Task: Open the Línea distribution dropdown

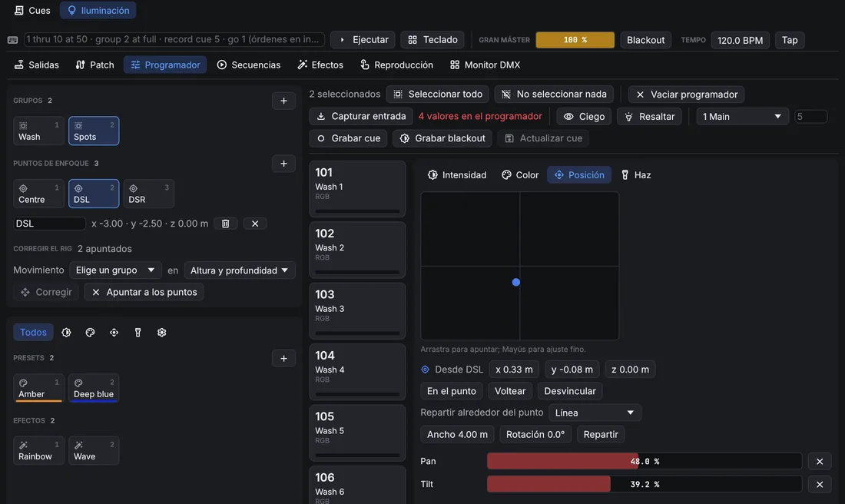Action: pos(595,413)
